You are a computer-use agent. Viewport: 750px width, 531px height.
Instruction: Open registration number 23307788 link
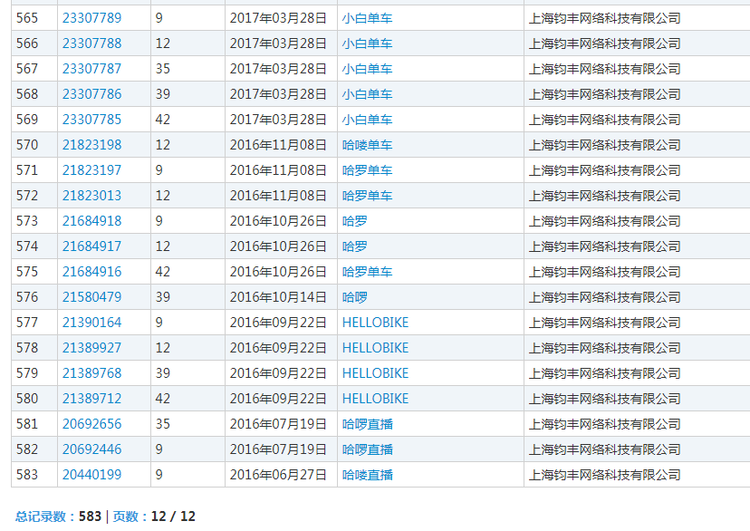click(x=92, y=44)
